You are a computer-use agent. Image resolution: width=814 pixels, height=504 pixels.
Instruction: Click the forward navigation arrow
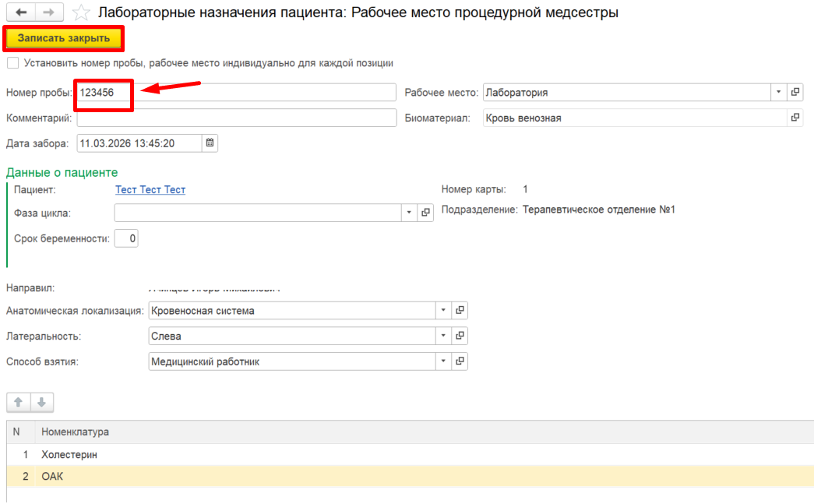[48, 12]
